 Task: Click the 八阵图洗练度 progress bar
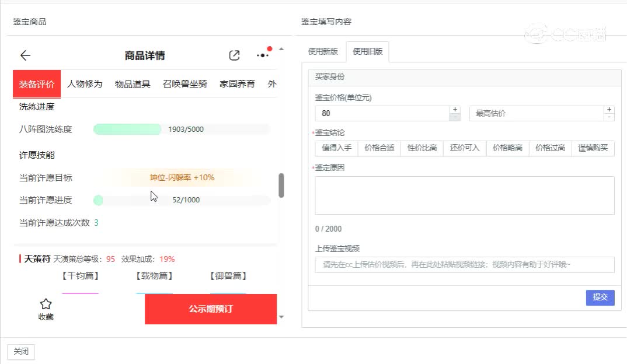[x=182, y=129]
